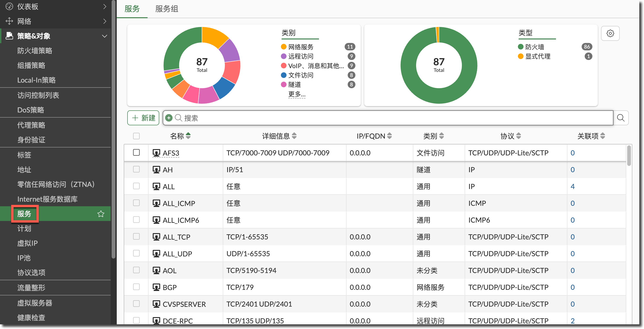Click the 网络 crosshair icon in sidebar
The width and height of the screenshot is (644, 329).
[9, 21]
